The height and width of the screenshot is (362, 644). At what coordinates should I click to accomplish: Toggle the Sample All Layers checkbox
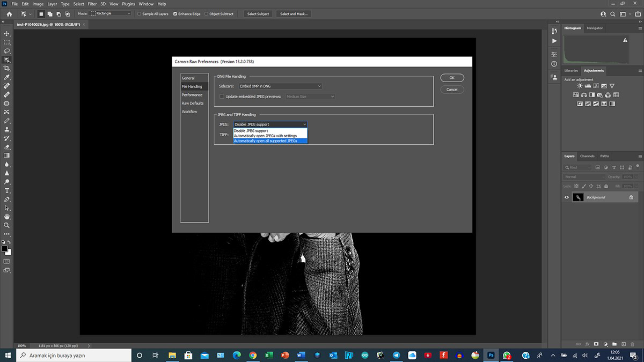[140, 13]
